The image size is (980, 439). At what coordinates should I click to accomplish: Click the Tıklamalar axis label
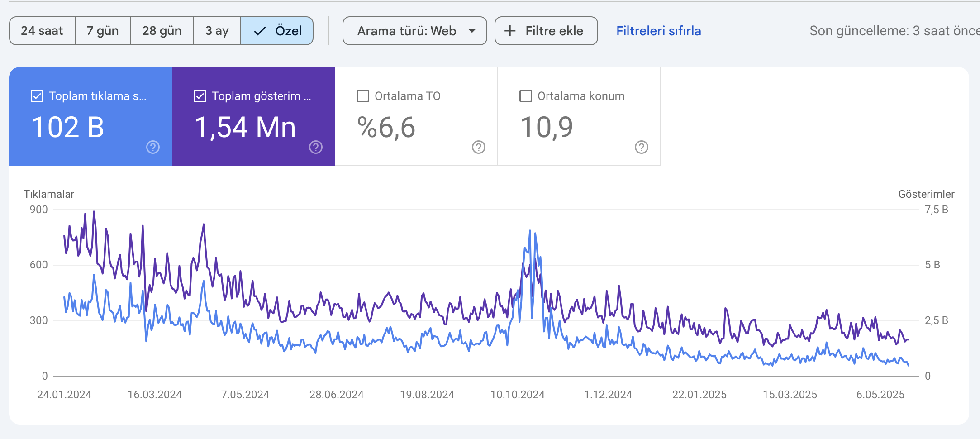[49, 194]
